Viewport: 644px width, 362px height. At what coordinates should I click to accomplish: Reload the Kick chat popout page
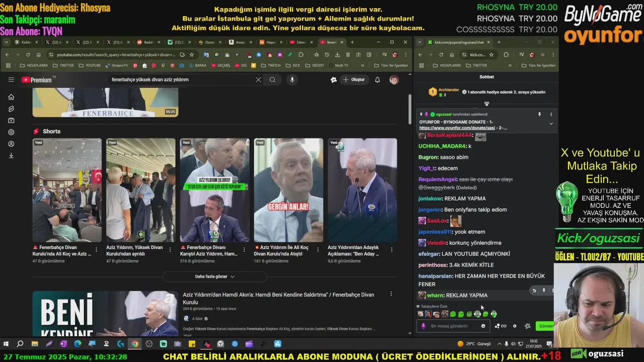coord(441,54)
